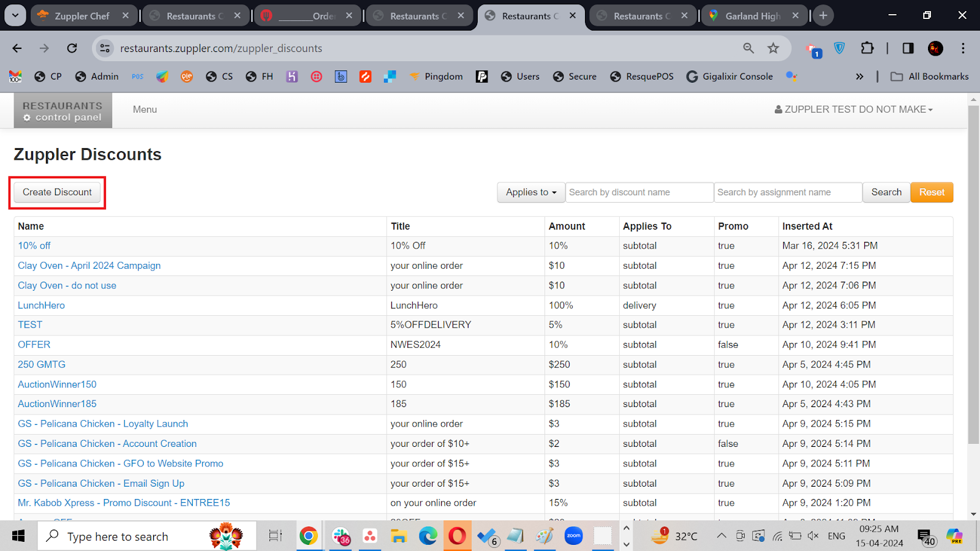The image size is (980, 551).
Task: Switch to the Order tab
Action: 306,16
